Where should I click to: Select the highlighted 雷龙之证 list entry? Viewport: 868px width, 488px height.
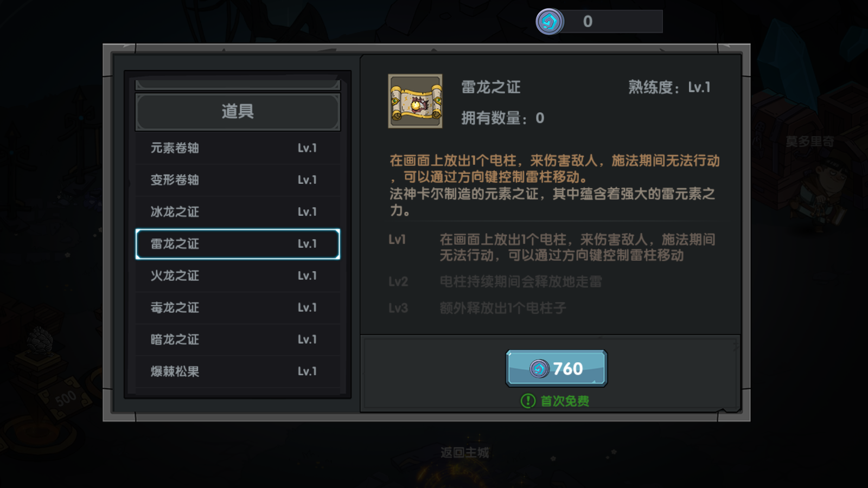click(238, 244)
